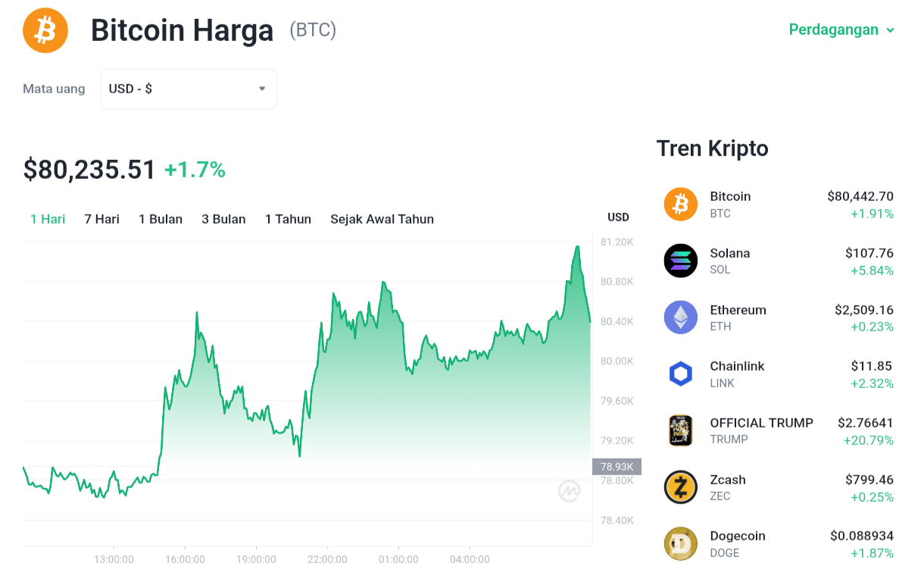This screenshot has width=924, height=582.
Task: Click the CoinMarketCap watermark logo on the chart
Action: [x=570, y=491]
